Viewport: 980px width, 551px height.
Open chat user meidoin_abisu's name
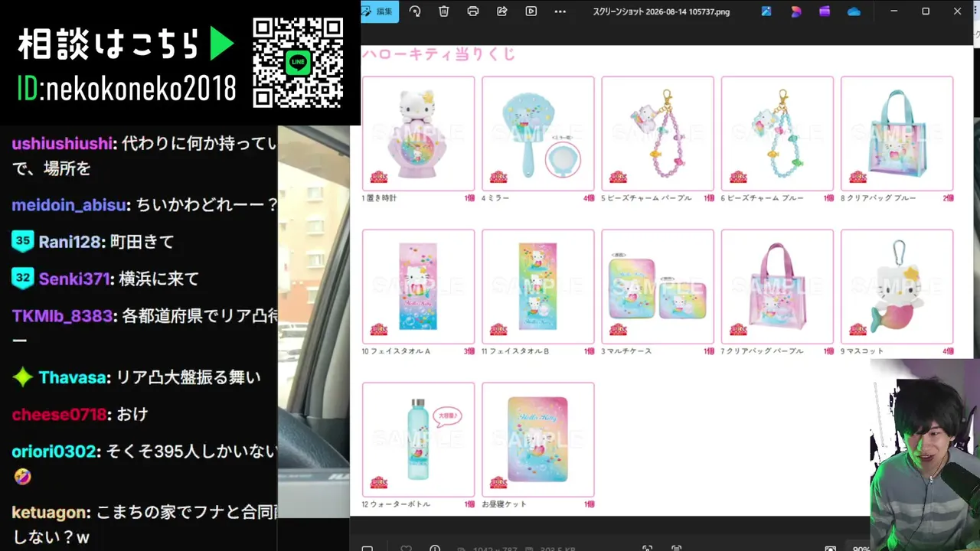pos(69,205)
